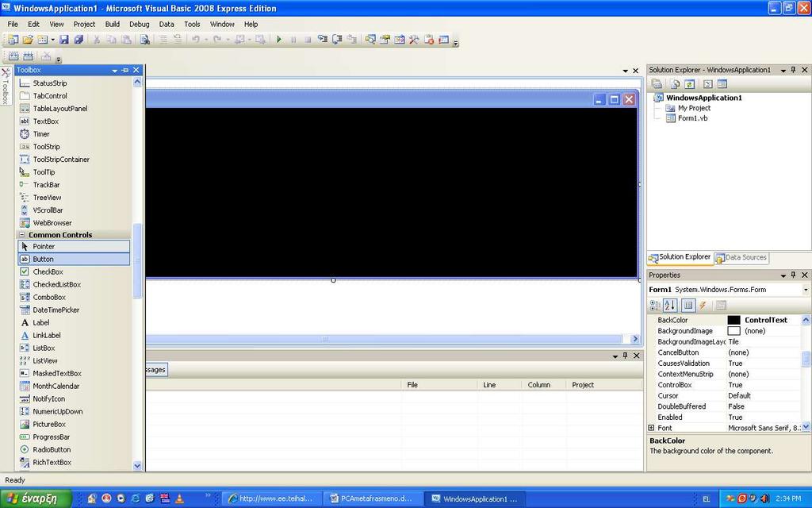
Task: Open the Debug menu
Action: [x=139, y=24]
